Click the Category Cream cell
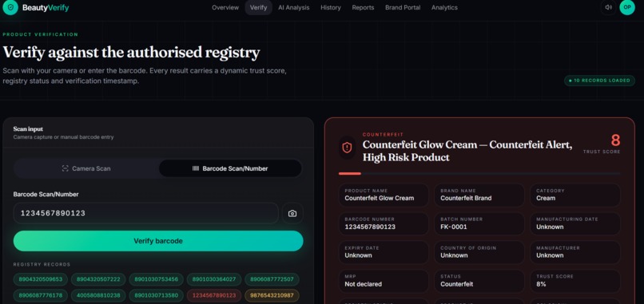This screenshot has height=304, width=644. (575, 195)
